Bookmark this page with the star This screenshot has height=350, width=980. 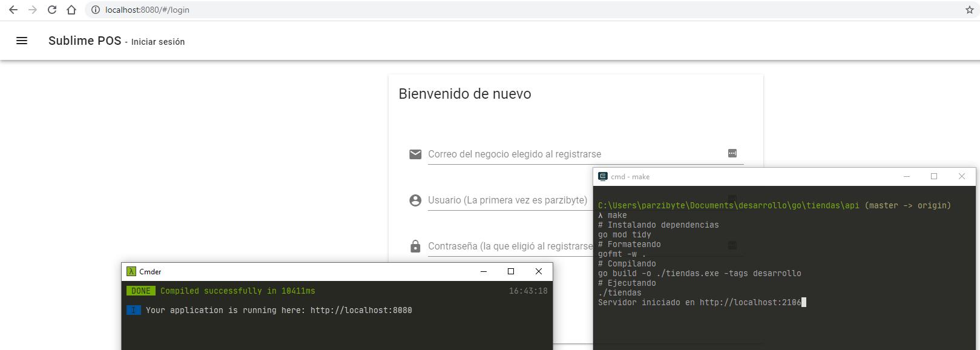point(969,10)
